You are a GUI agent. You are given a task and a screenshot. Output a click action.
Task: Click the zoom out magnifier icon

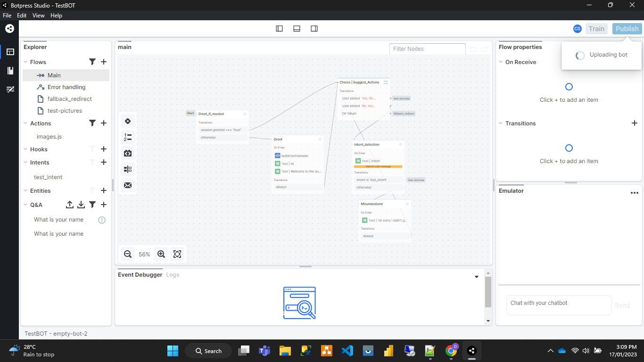127,254
